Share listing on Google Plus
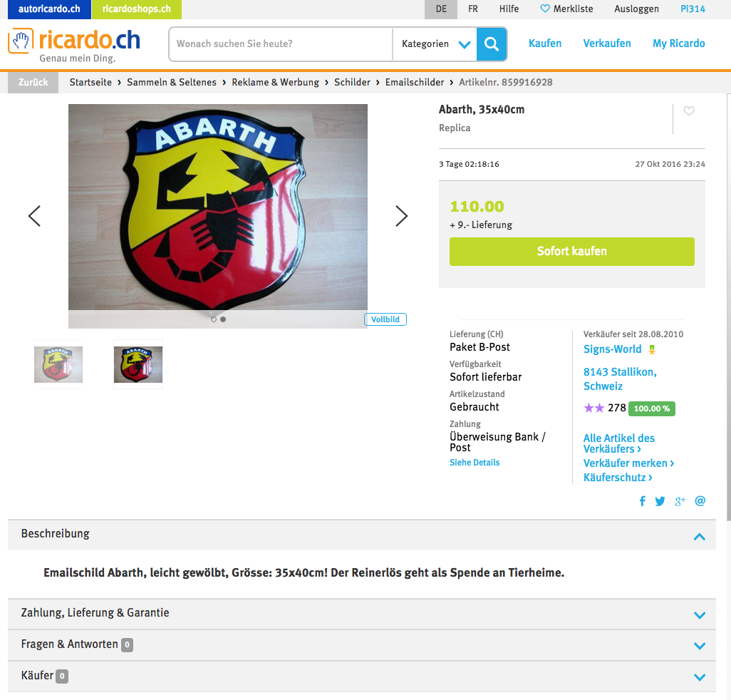Image resolution: width=731 pixels, height=700 pixels. click(680, 501)
